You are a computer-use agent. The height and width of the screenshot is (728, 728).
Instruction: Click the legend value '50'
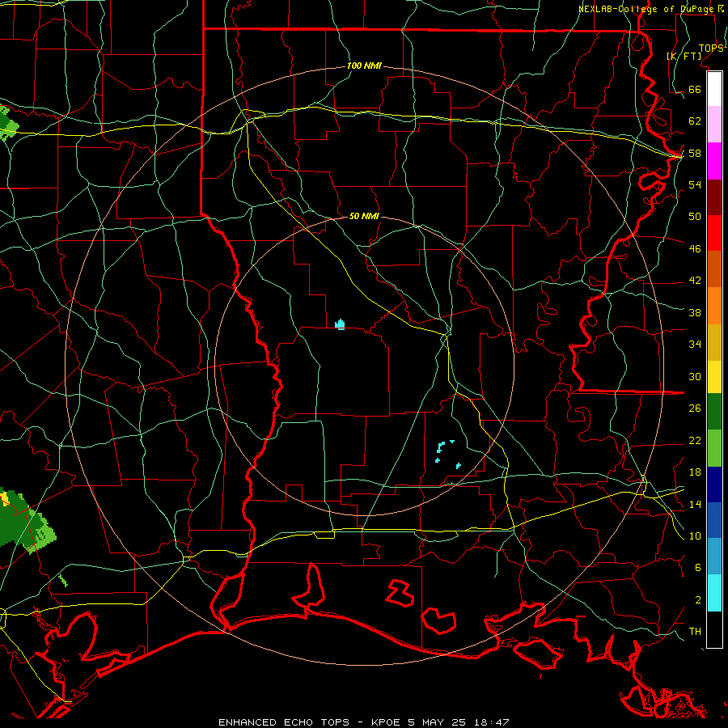tap(695, 216)
